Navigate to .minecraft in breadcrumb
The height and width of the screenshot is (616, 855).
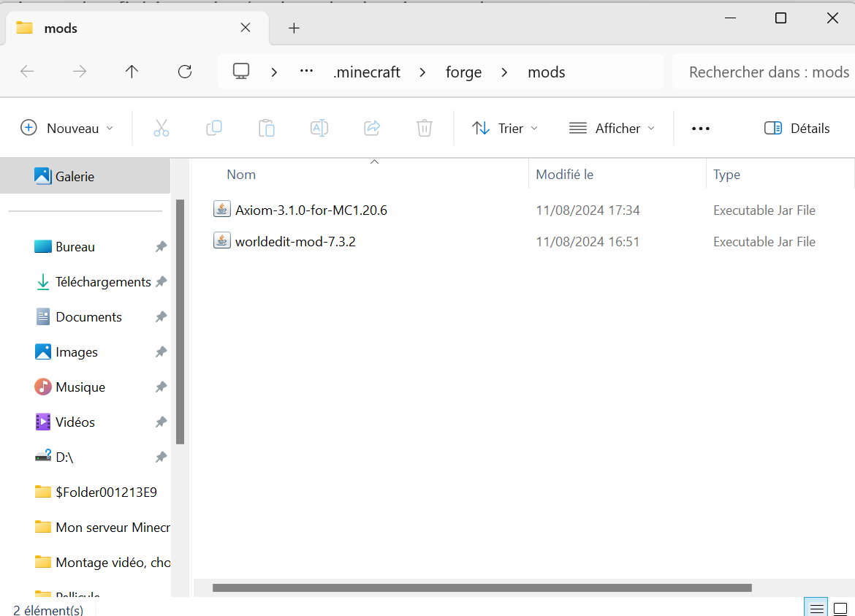coord(367,72)
